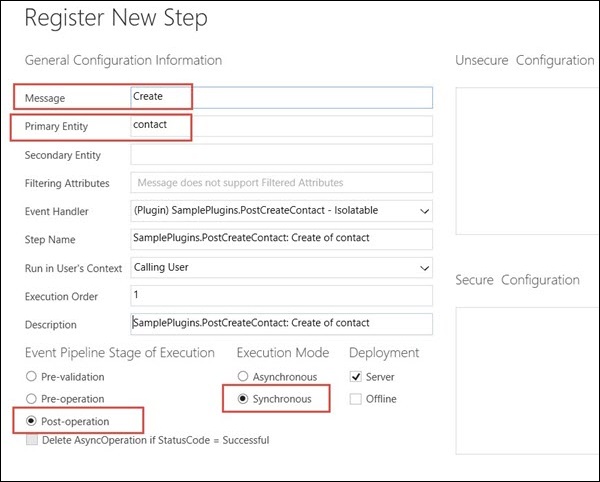The height and width of the screenshot is (482, 600).
Task: Click inside the Unsecure Configuration text area
Action: coord(527,160)
